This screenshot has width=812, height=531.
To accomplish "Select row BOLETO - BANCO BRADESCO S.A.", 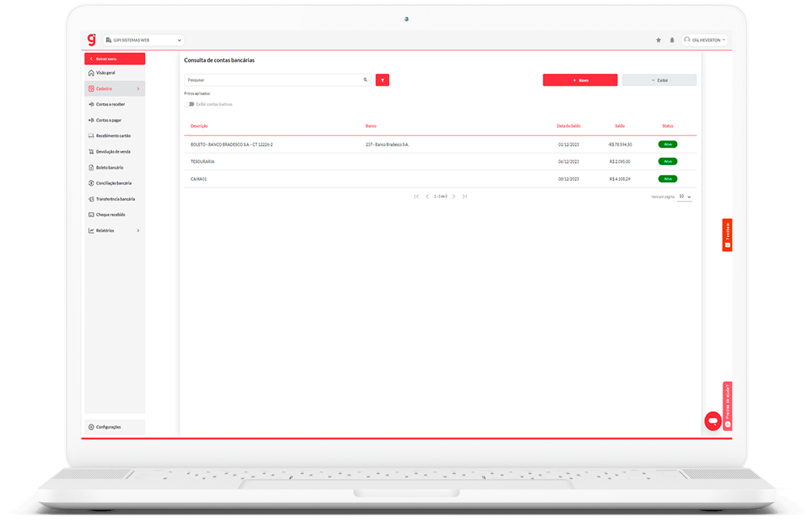I will [x=440, y=144].
